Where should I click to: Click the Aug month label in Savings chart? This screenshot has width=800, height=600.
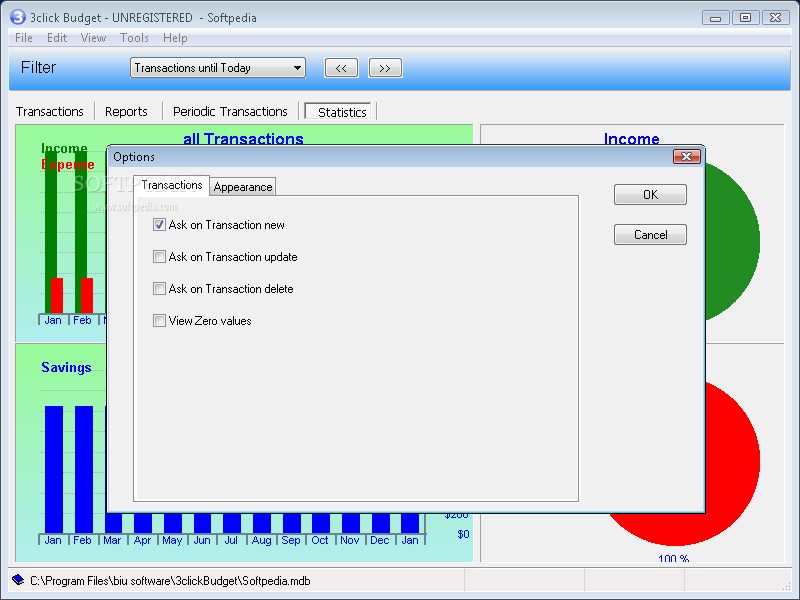point(261,540)
